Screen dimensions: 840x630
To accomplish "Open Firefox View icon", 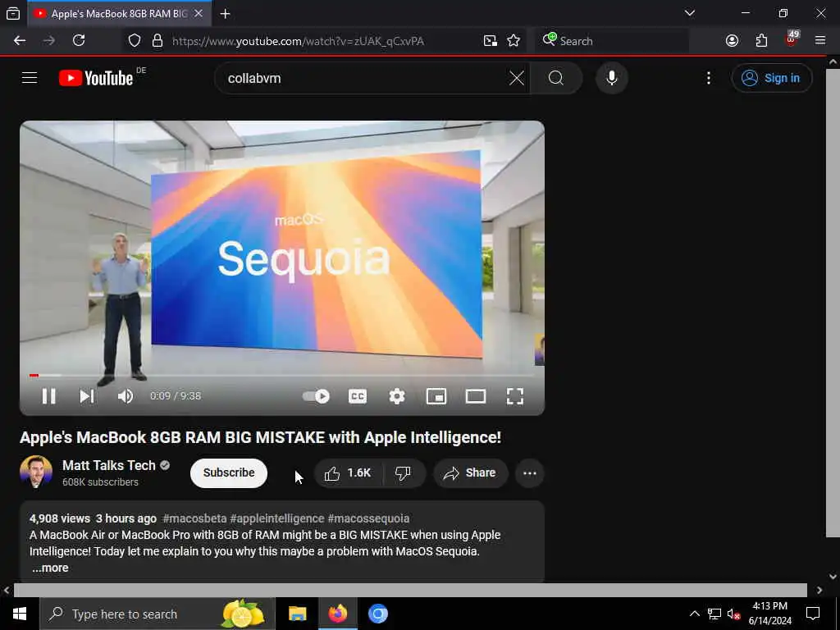I will (13, 14).
